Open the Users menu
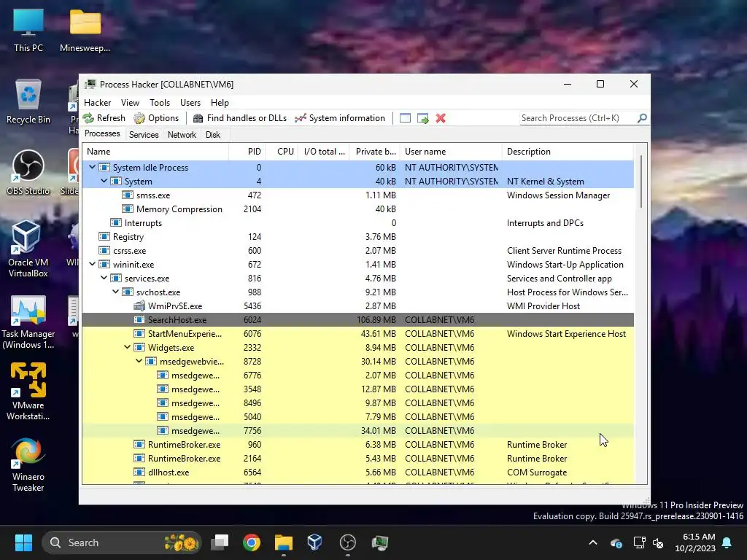Image resolution: width=747 pixels, height=560 pixels. (190, 103)
